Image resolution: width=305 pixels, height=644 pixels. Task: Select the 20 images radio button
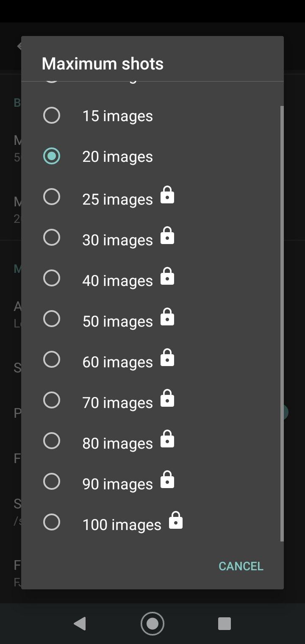click(x=52, y=156)
